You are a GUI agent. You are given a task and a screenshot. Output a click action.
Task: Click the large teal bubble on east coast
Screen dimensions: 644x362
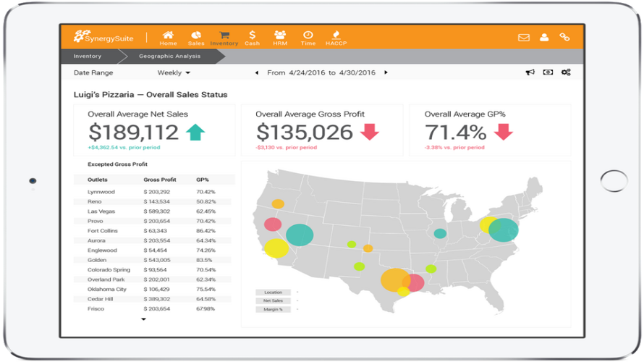[x=504, y=230]
